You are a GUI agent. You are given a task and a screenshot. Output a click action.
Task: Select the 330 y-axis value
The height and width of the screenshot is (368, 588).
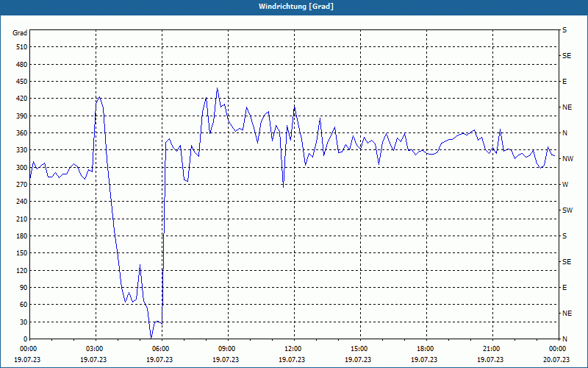(22, 150)
